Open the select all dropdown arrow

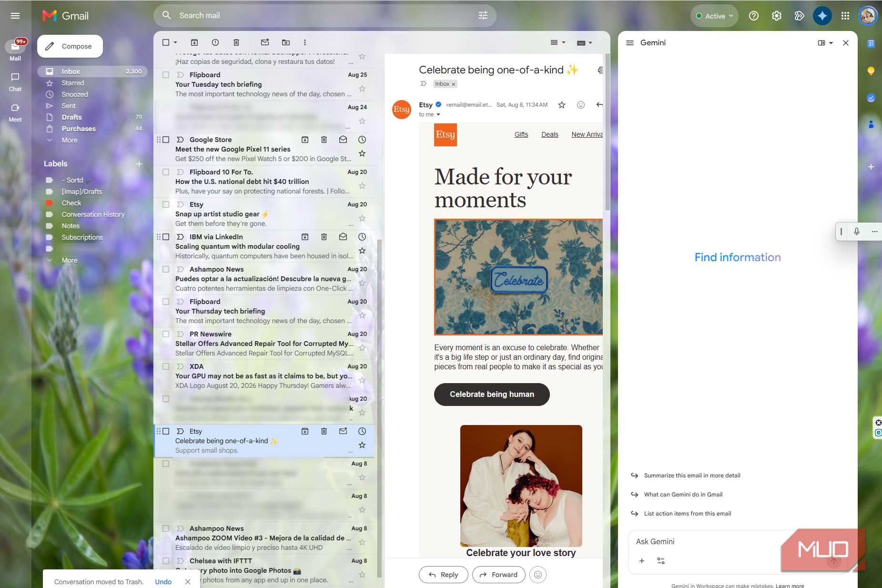pyautogui.click(x=175, y=42)
